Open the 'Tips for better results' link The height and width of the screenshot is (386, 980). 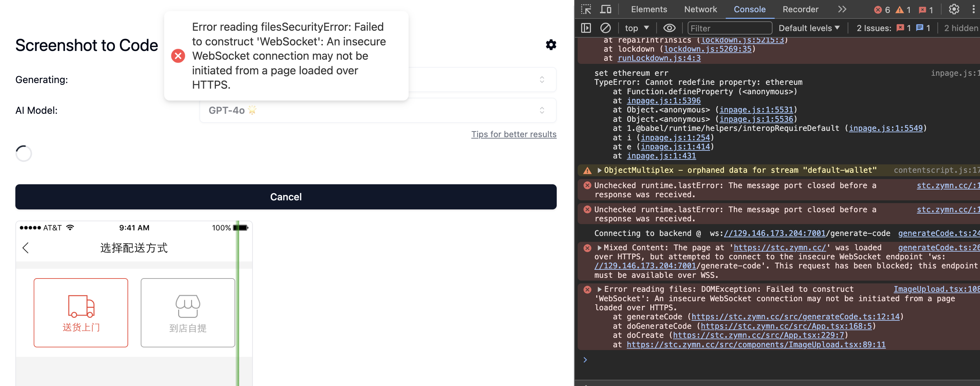(x=514, y=134)
